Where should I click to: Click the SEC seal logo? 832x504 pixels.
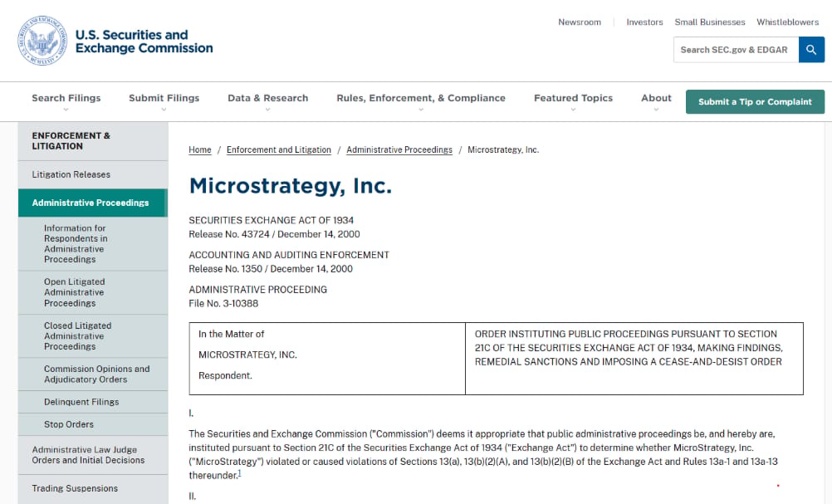pos(42,41)
